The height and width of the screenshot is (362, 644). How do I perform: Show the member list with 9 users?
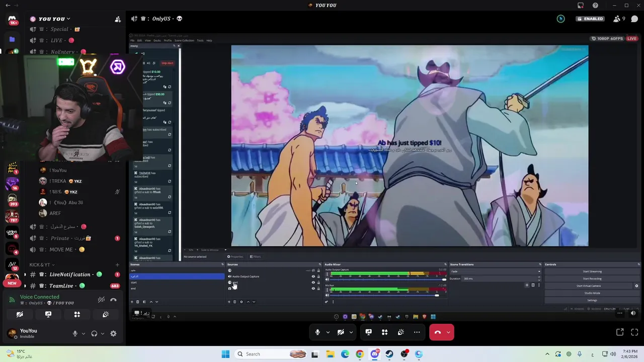point(619,19)
